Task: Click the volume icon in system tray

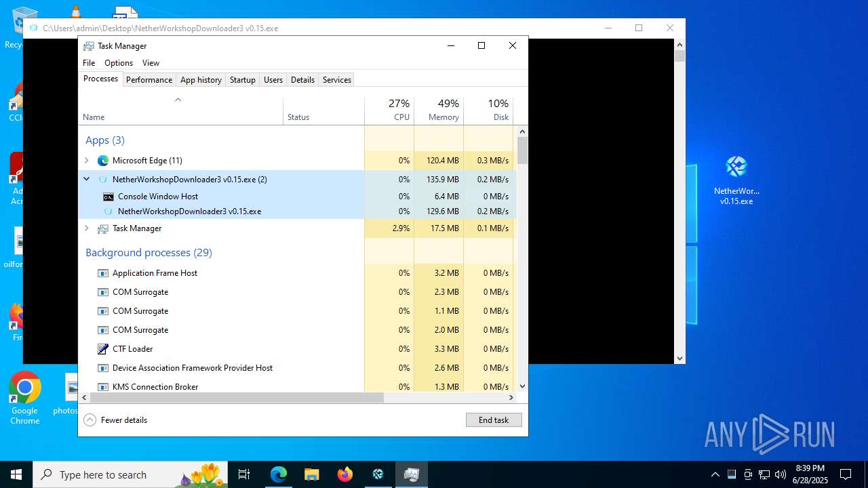Action: tap(781, 474)
